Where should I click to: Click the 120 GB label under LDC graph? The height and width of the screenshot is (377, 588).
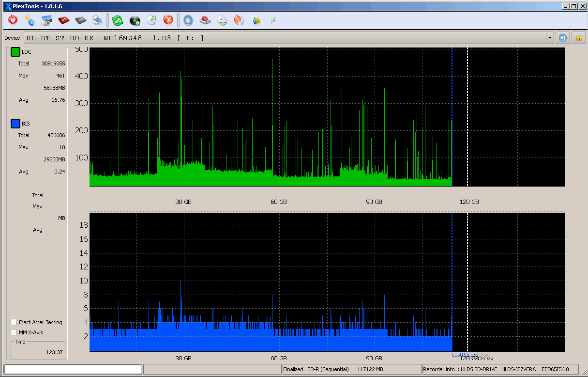point(469,202)
